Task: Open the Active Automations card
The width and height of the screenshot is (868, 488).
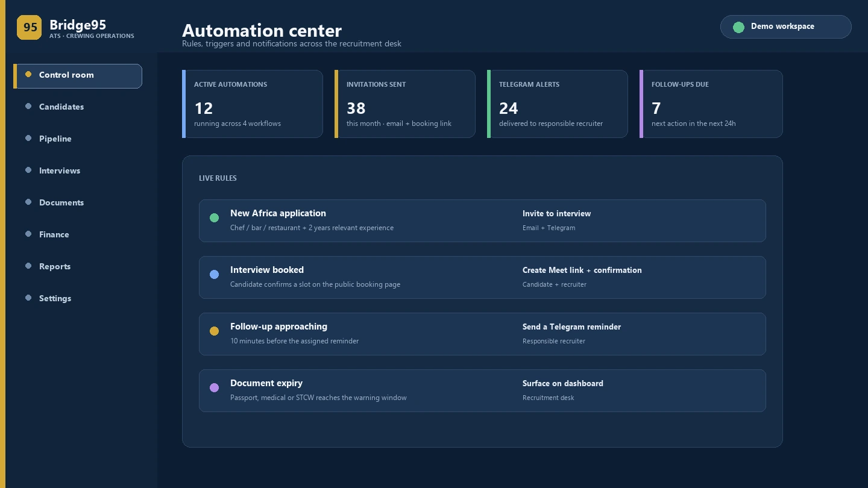Action: [253, 104]
